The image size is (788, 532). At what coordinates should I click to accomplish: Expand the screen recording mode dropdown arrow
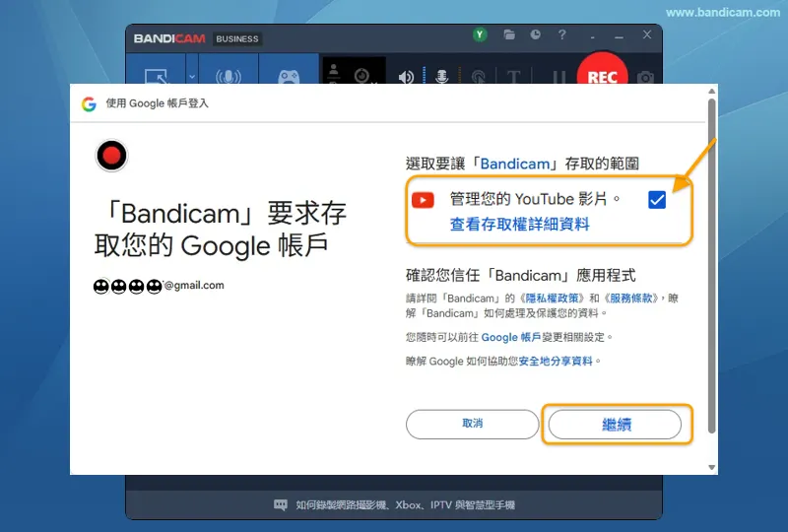[192, 77]
